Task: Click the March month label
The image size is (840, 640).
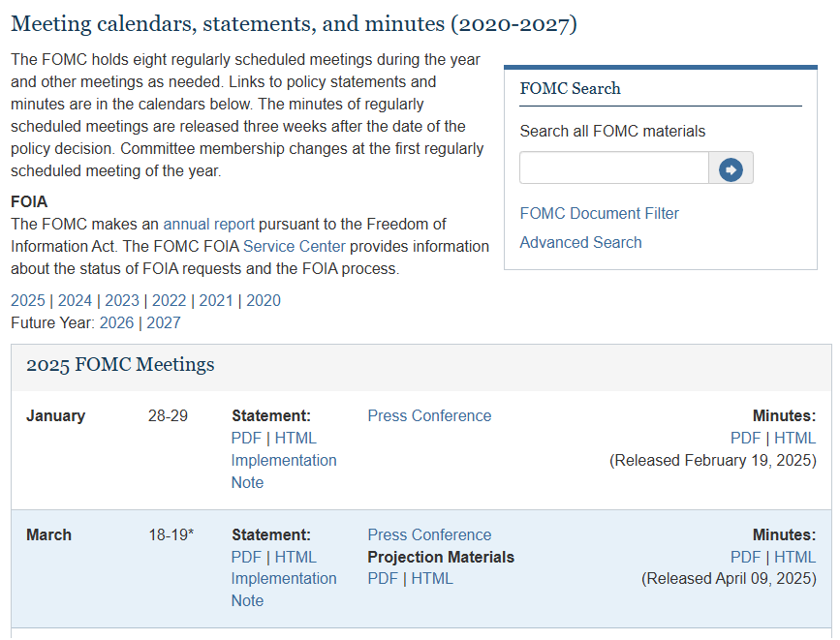Action: (x=48, y=534)
